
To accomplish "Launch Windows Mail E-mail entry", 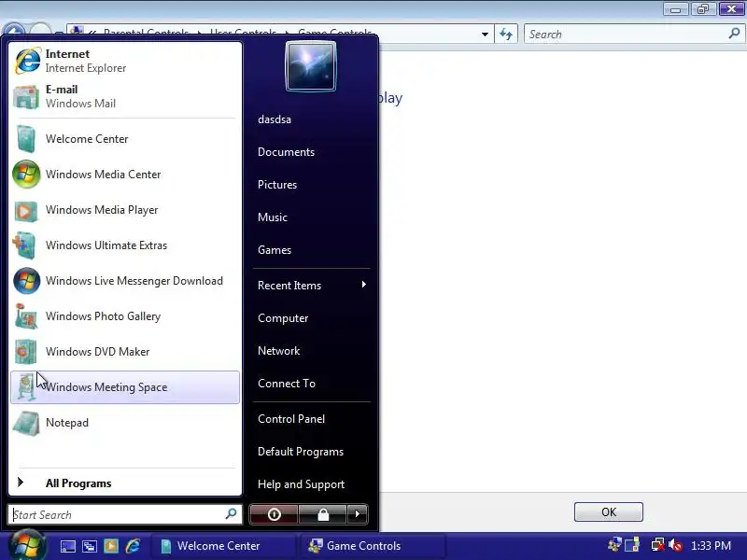I will [125, 97].
